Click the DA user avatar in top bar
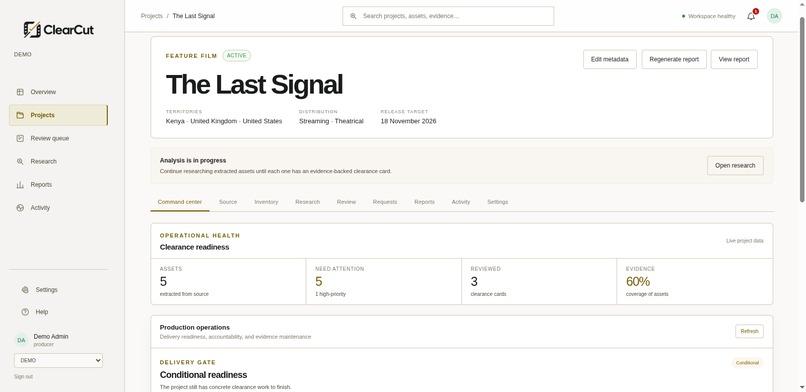The height and width of the screenshot is (392, 806). pos(774,16)
